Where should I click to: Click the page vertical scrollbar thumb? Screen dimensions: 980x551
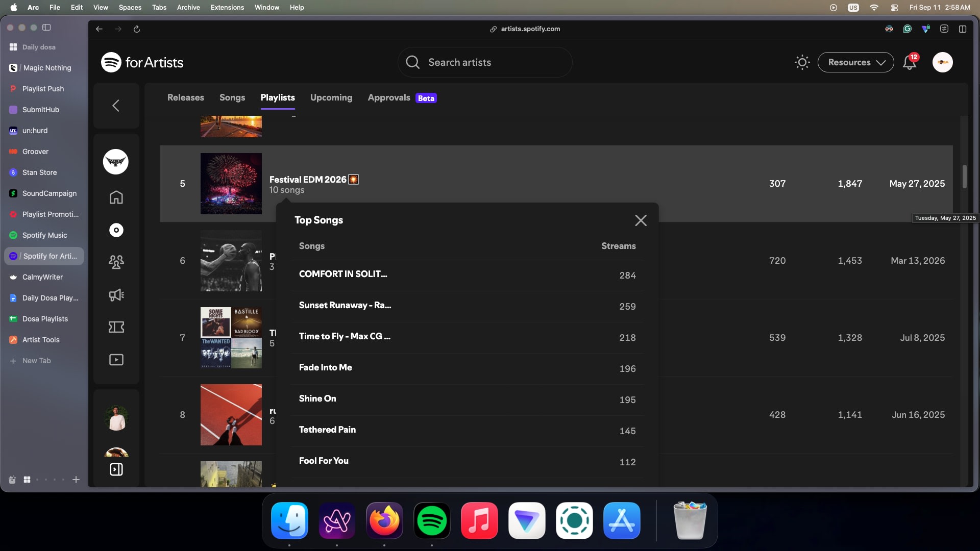[964, 177]
